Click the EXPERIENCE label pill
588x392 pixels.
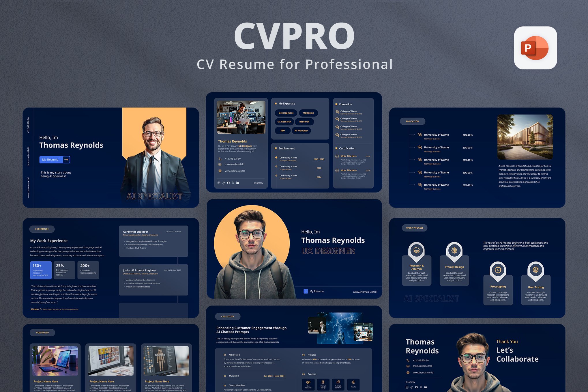(42, 229)
